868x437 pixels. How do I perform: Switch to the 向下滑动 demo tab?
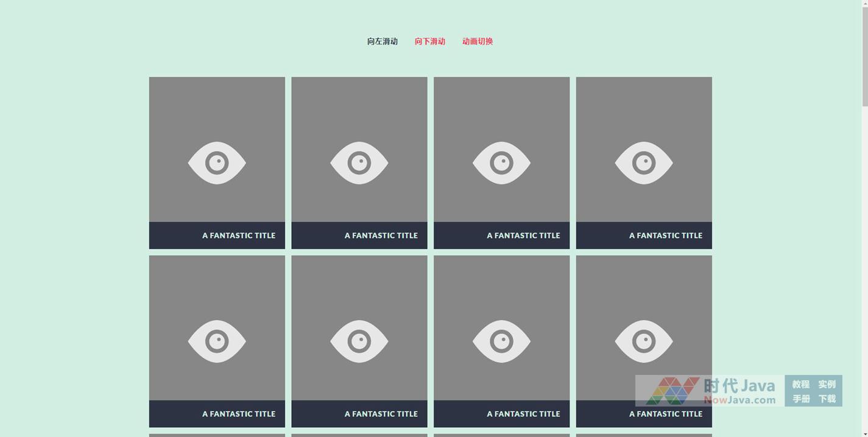pos(429,41)
